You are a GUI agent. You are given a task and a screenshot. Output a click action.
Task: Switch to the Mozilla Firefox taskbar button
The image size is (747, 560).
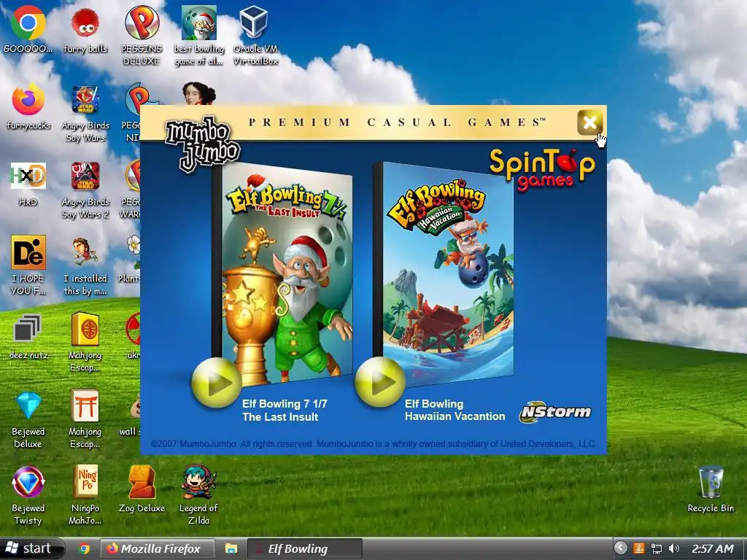coord(158,548)
